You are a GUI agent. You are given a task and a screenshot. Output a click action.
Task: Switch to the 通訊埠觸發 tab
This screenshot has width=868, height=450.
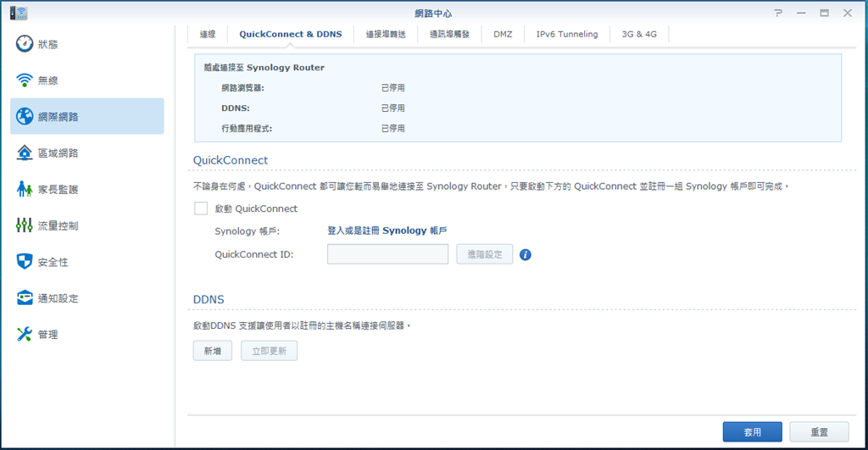(x=449, y=34)
